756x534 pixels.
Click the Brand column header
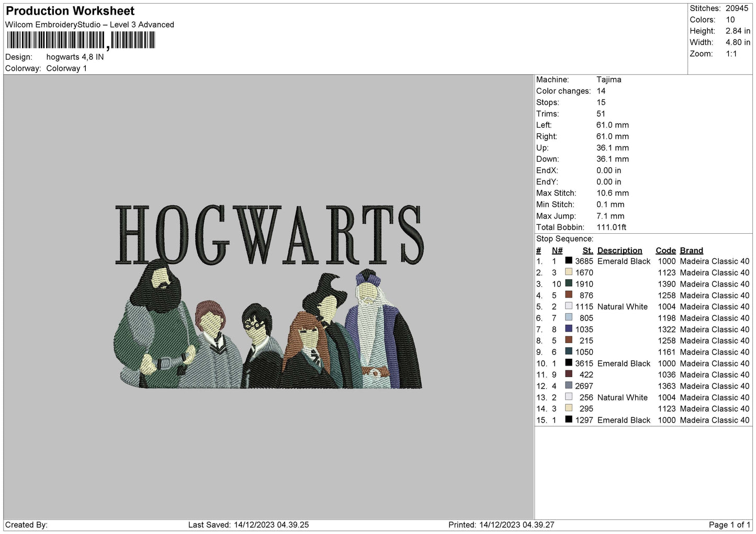[x=691, y=251]
